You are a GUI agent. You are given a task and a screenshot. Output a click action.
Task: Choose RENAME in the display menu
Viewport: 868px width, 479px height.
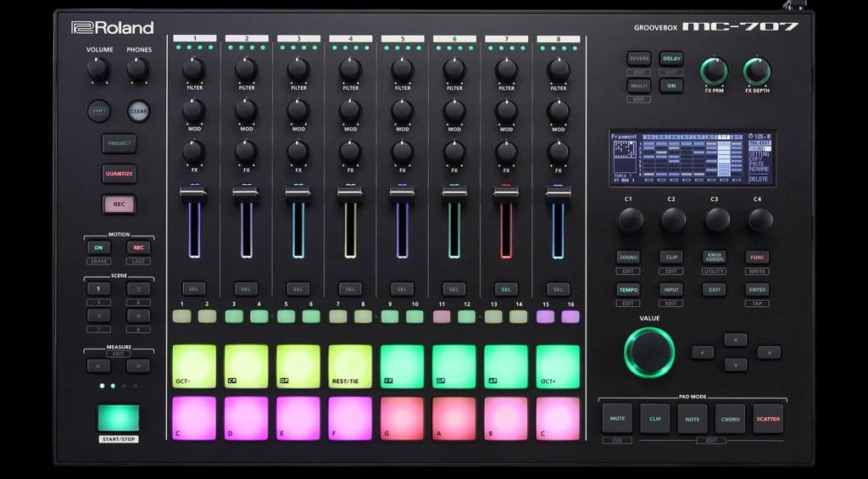pos(759,170)
